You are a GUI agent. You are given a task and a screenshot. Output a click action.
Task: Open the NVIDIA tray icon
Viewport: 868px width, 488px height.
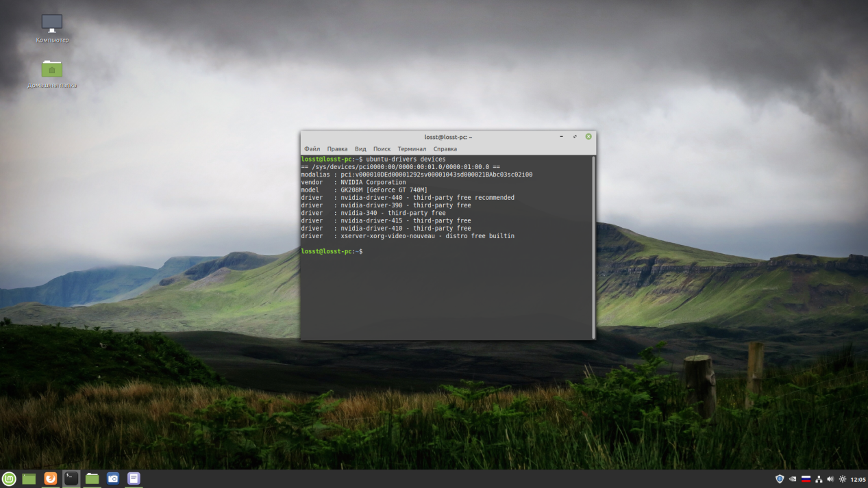point(793,479)
